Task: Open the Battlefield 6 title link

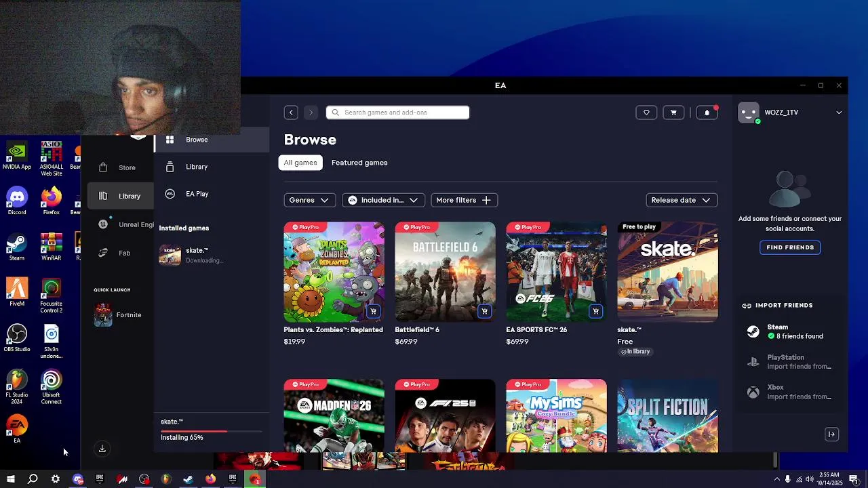Action: coord(417,329)
